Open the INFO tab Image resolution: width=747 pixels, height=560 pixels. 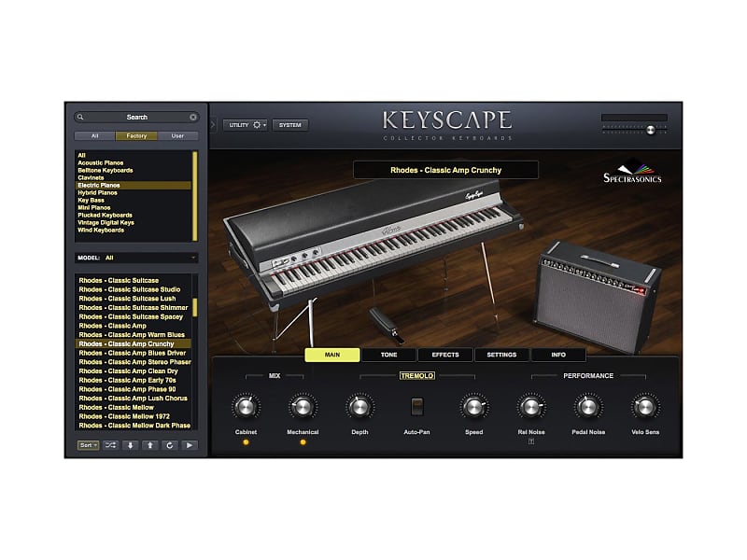click(x=558, y=355)
